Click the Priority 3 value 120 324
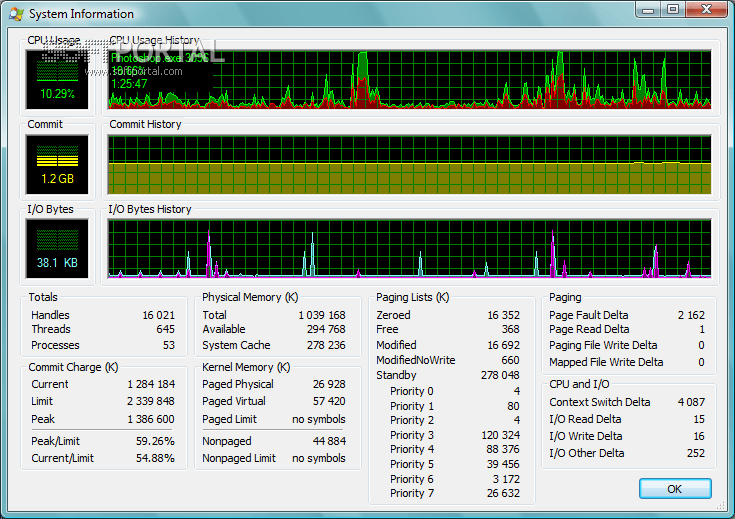The image size is (735, 519). [501, 435]
